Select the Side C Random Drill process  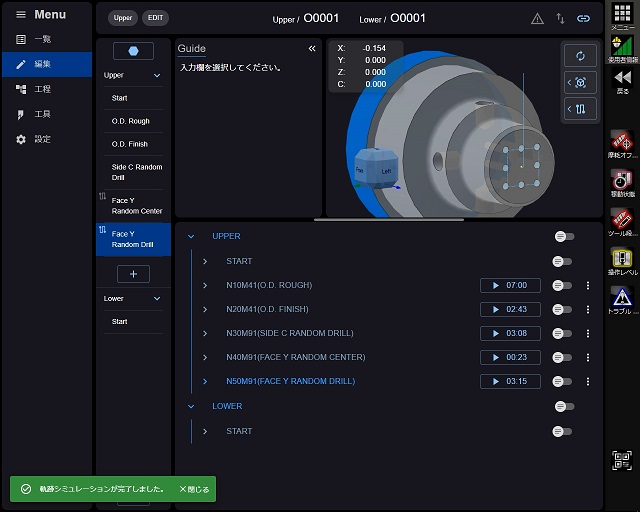pos(133,172)
